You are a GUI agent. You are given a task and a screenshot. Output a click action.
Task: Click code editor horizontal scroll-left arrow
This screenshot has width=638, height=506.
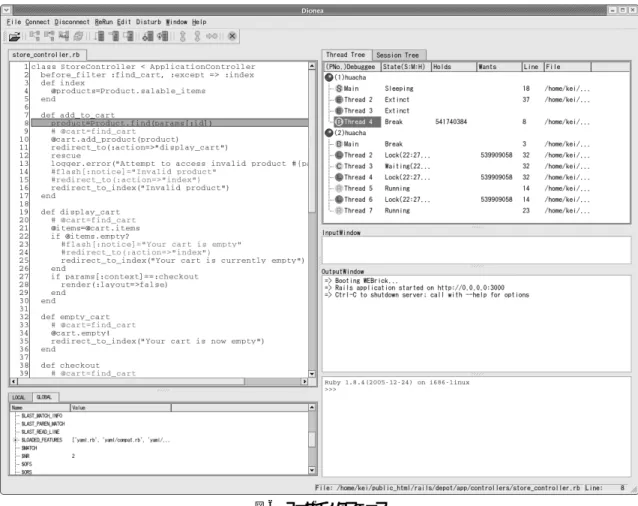click(x=14, y=382)
